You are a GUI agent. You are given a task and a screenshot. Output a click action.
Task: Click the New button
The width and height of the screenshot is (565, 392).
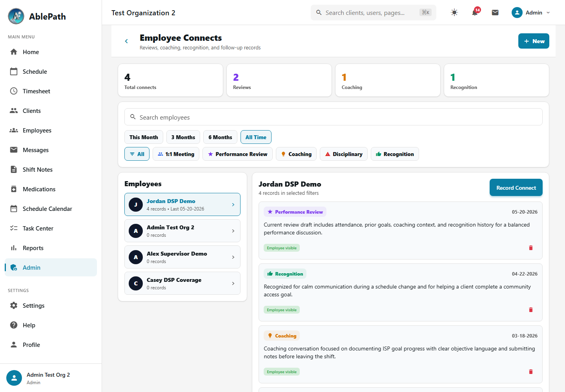[534, 41]
